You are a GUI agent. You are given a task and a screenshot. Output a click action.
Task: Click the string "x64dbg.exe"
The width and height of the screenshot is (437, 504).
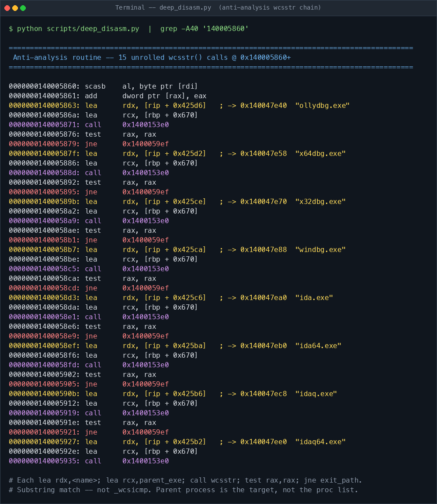(x=320, y=154)
